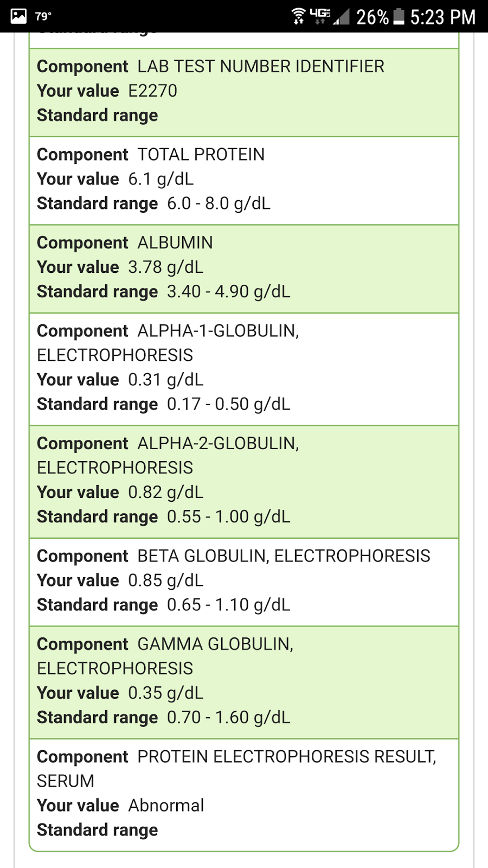
Task: Select the LAB TEST NUMBER IDENTIFIER row
Action: [244, 93]
